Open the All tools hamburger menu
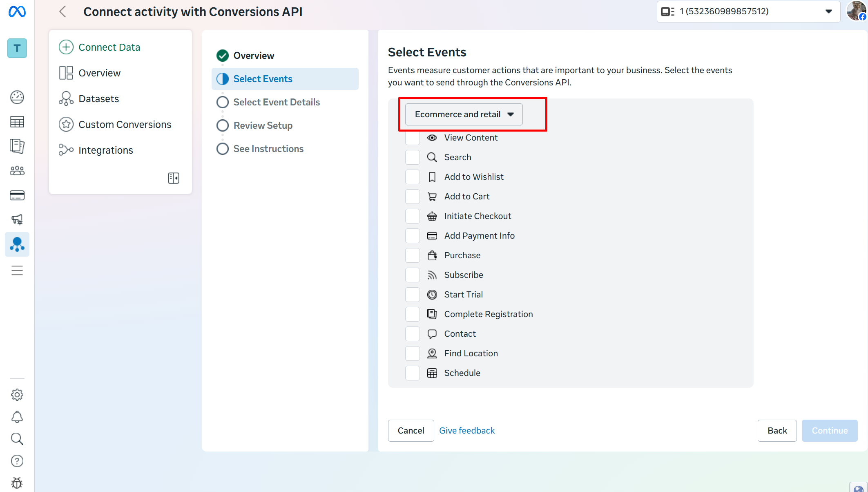 click(17, 271)
